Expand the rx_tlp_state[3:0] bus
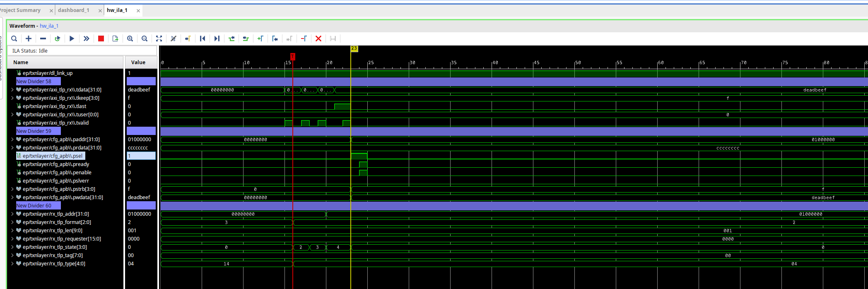This screenshot has width=868, height=289. [x=12, y=247]
